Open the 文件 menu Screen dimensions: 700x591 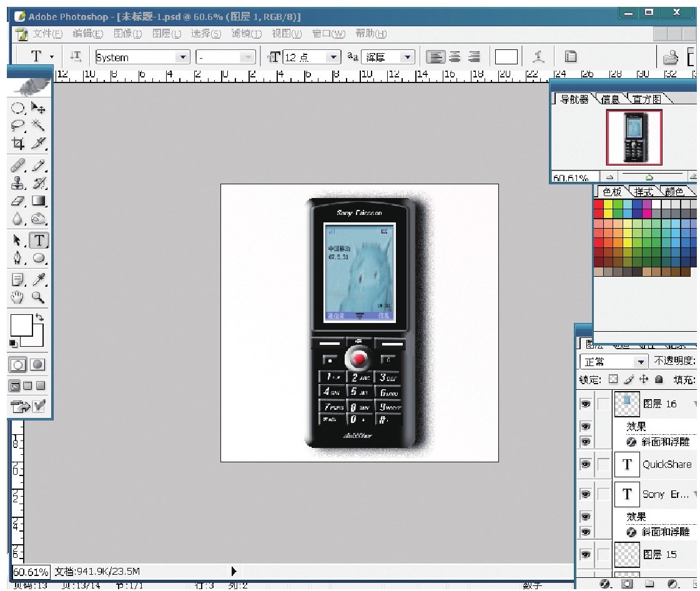pyautogui.click(x=47, y=34)
